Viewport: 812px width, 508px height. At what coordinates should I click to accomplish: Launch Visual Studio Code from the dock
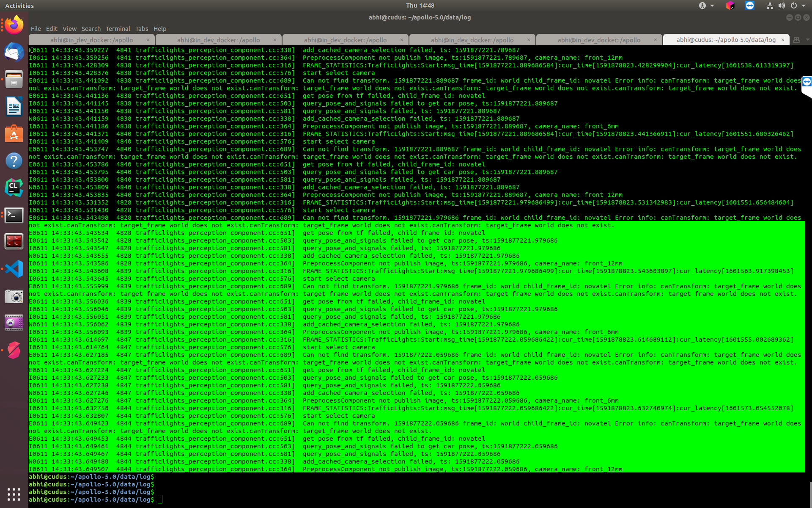coord(14,268)
